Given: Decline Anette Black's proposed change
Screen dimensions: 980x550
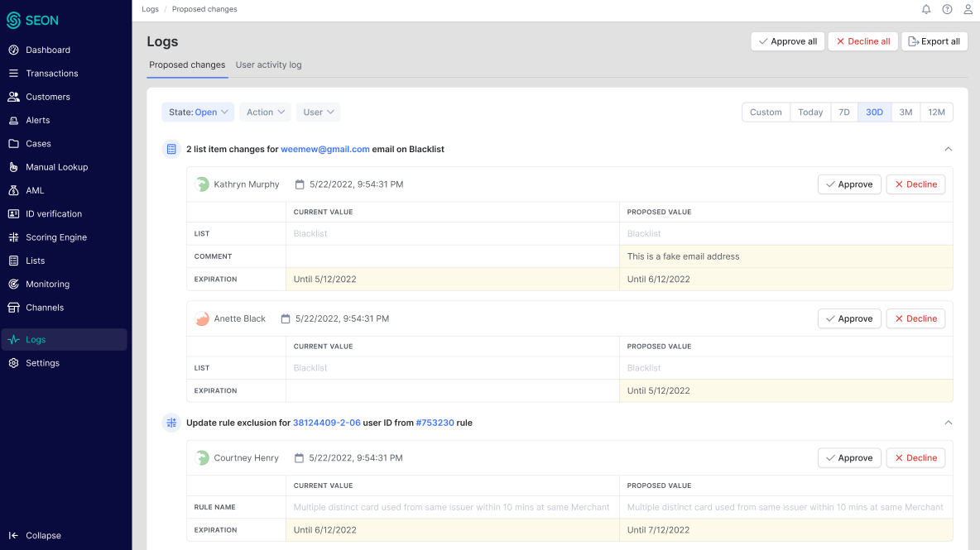Looking at the screenshot, I should coord(915,318).
